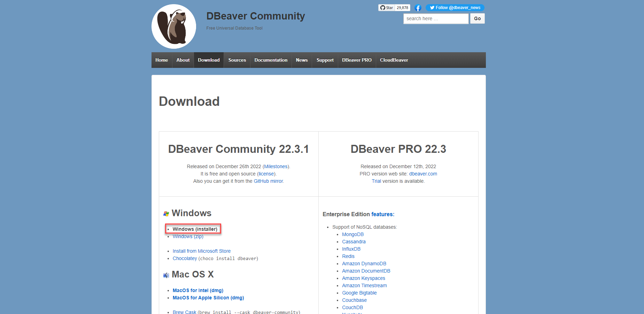
Task: Open the InfluxDB link
Action: pyautogui.click(x=351, y=249)
